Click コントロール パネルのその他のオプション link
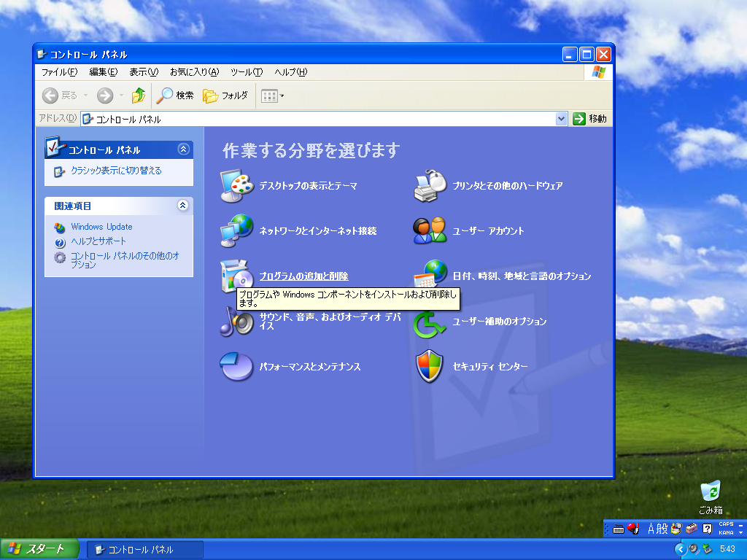Screen dimensions: 747x560 click(x=125, y=260)
